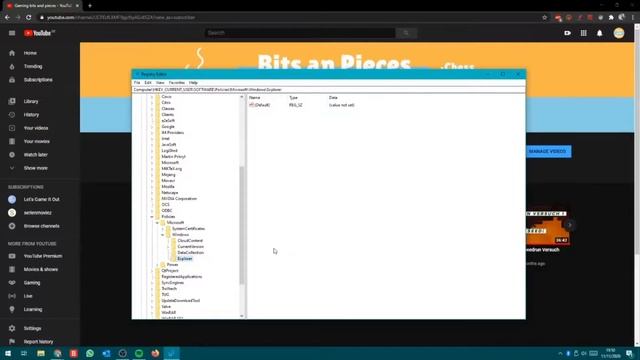Expand the Google registry key
This screenshot has width=640, height=360.
pyautogui.click(x=152, y=127)
